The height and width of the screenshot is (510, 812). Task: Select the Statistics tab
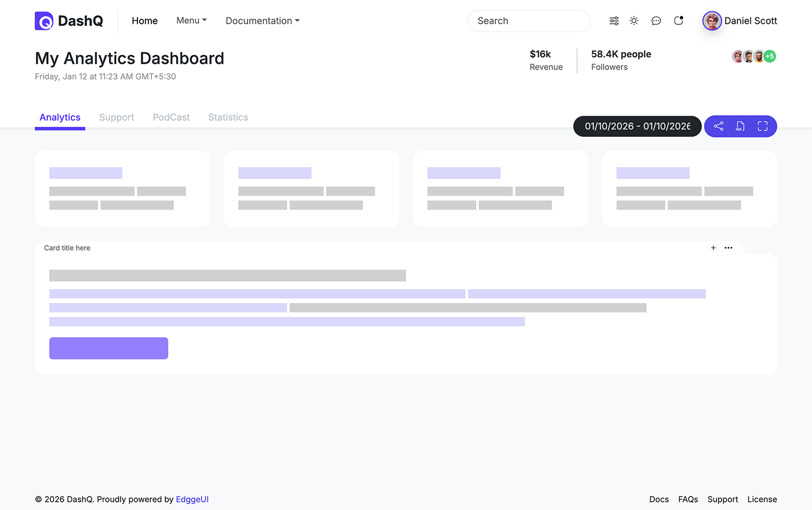click(228, 117)
